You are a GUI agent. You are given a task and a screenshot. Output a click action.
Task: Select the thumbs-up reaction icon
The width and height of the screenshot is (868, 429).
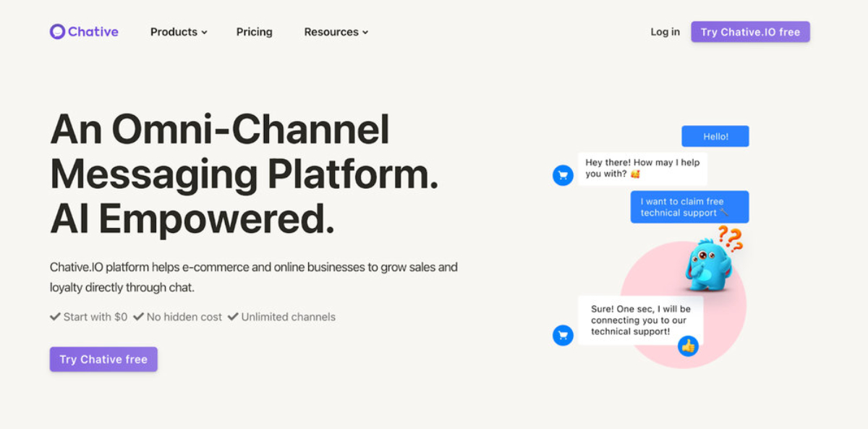tap(689, 347)
